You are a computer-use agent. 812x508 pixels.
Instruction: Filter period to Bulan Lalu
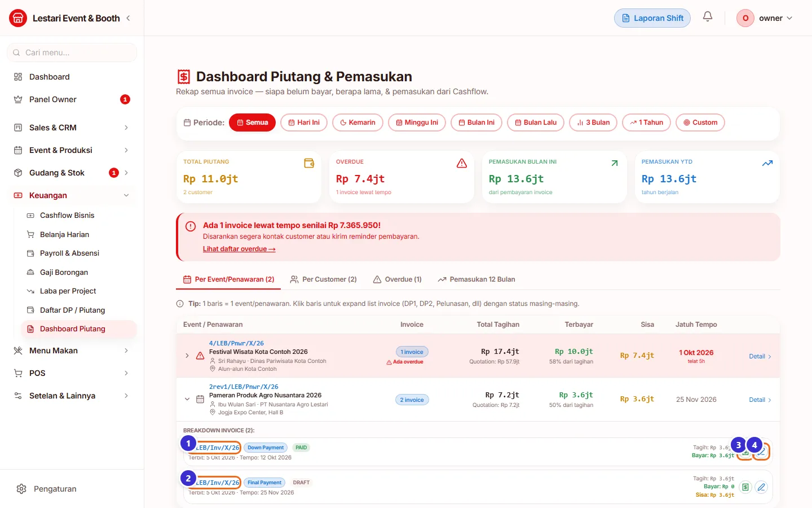536,122
